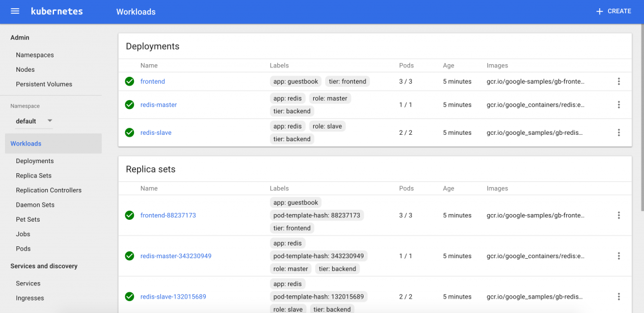Select Services under Services and discovery
Screen dimensions: 644x313
click(28, 283)
